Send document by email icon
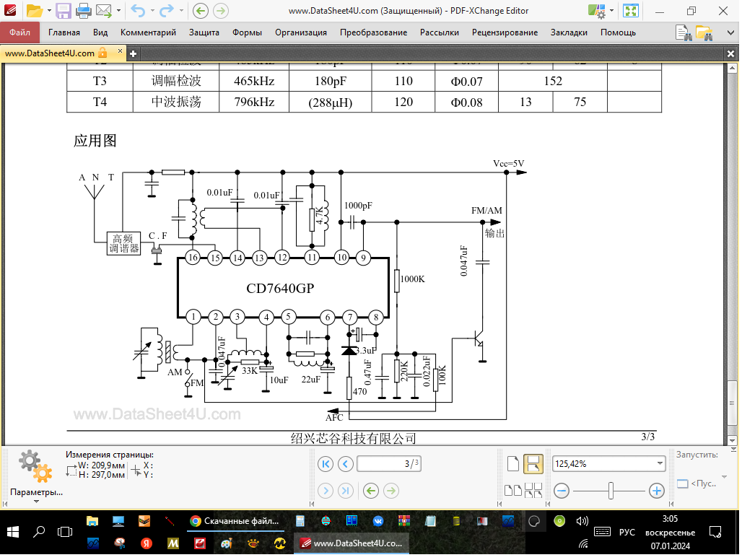Screen dimensions: 742x560 click(104, 10)
